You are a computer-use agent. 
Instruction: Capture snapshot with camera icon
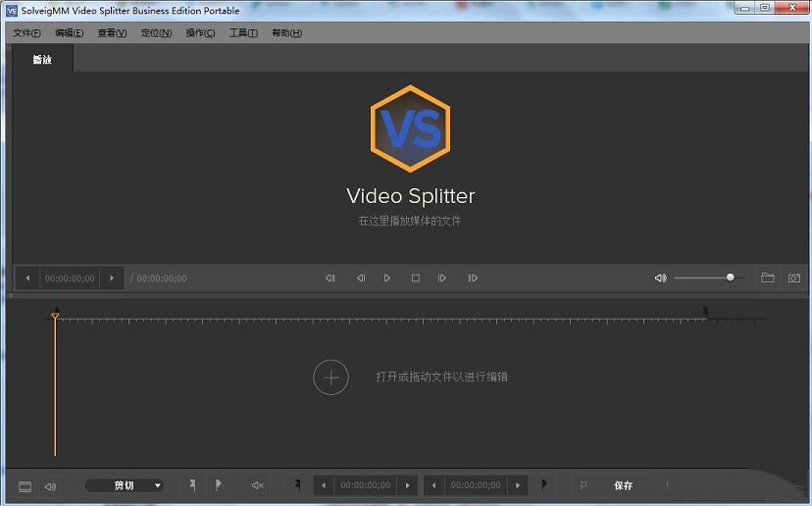click(x=794, y=278)
